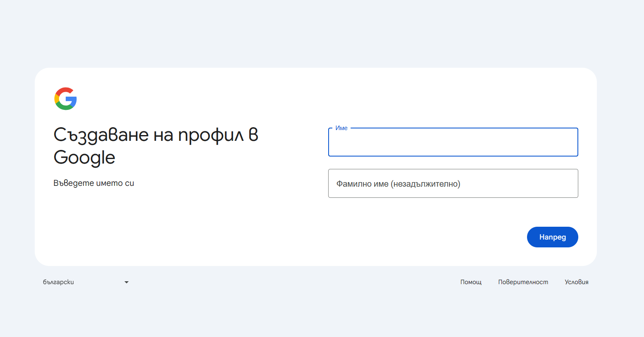The height and width of the screenshot is (337, 644).
Task: Open the български language dropdown
Action: click(86, 282)
